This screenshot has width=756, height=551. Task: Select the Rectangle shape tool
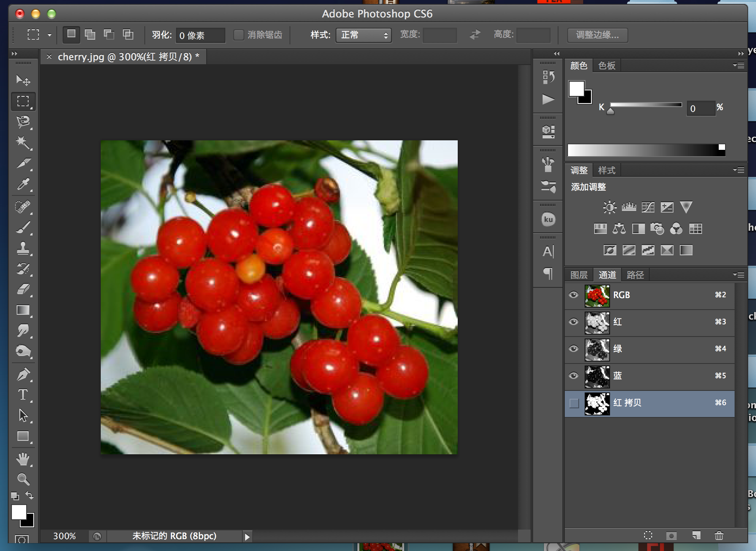[23, 436]
